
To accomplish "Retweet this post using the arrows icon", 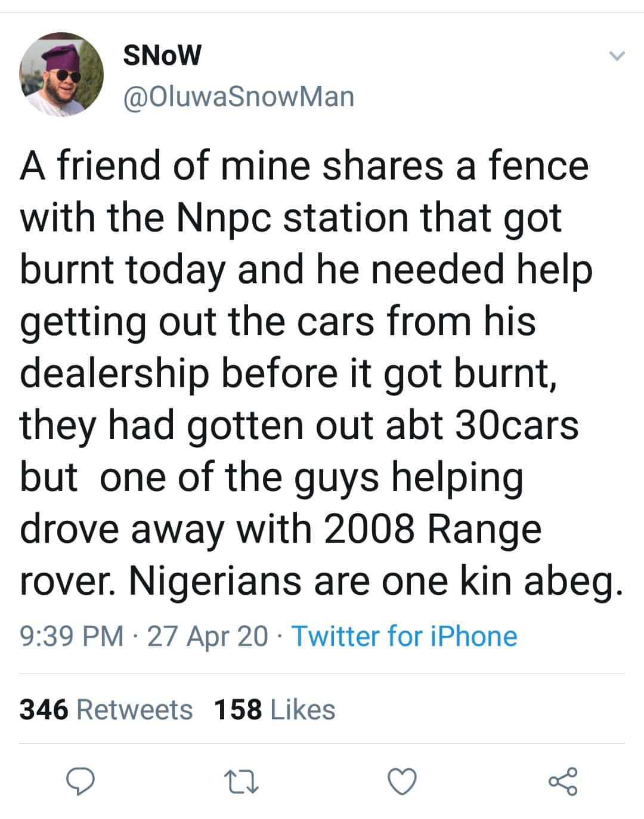I will [241, 781].
